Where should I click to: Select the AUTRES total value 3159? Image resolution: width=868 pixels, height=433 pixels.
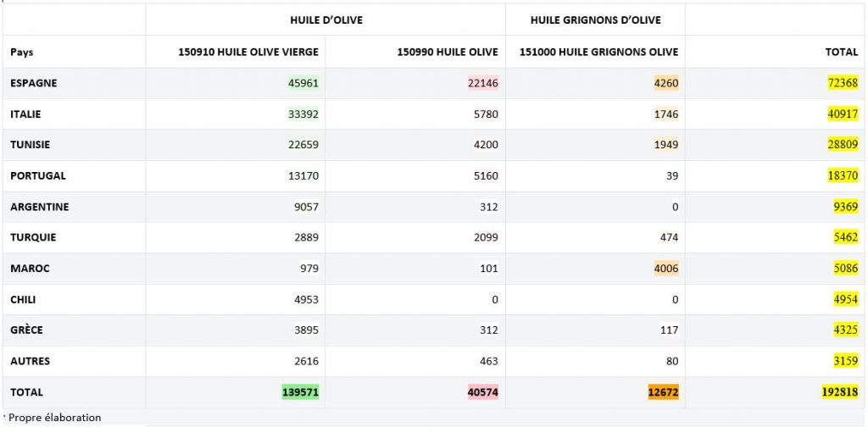pos(845,361)
